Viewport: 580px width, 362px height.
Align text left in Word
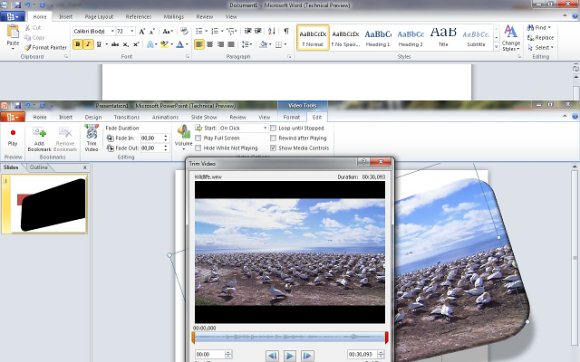pyautogui.click(x=199, y=44)
